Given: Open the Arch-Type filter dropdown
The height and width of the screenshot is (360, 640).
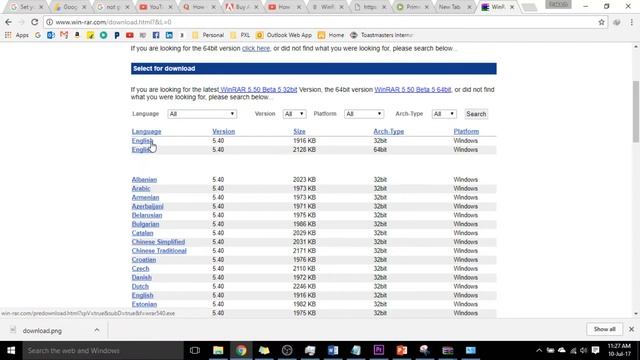Looking at the screenshot, I should (x=444, y=114).
